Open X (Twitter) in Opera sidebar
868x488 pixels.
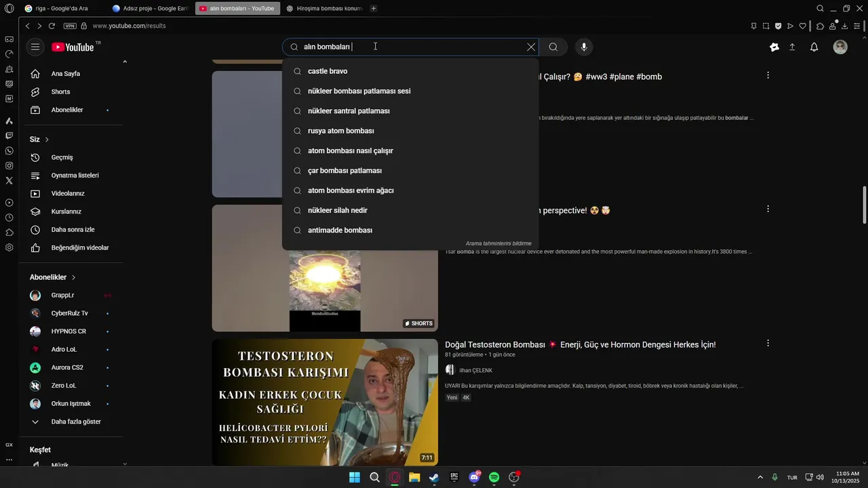point(9,180)
